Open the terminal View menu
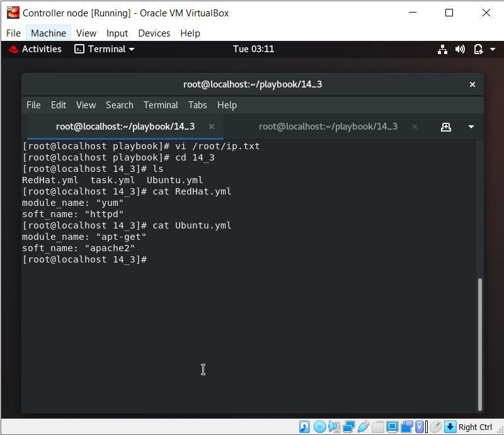Image resolution: width=504 pixels, height=435 pixels. [86, 105]
